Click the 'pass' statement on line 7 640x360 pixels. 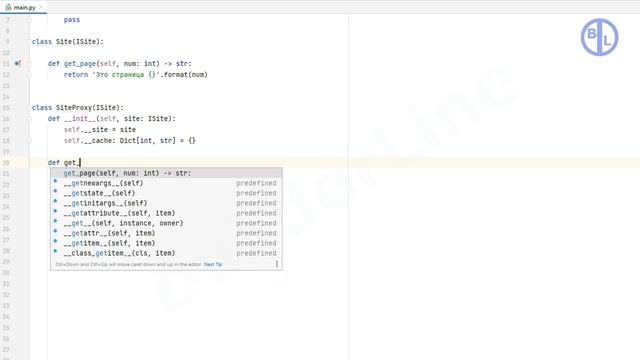pos(72,20)
